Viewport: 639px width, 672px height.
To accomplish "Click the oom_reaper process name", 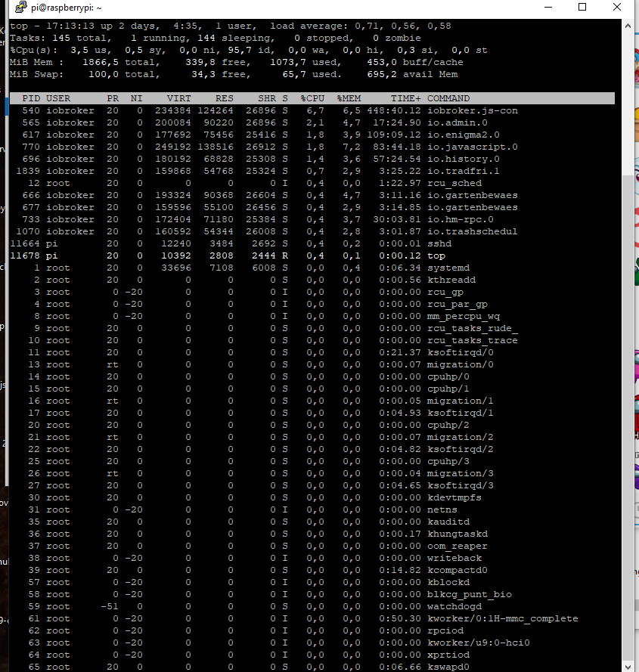I will [x=458, y=546].
